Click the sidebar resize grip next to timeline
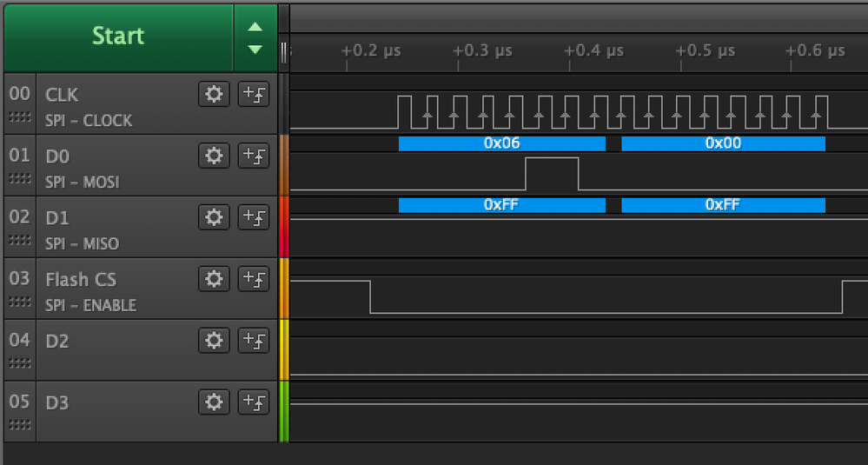The image size is (868, 465). click(x=284, y=53)
